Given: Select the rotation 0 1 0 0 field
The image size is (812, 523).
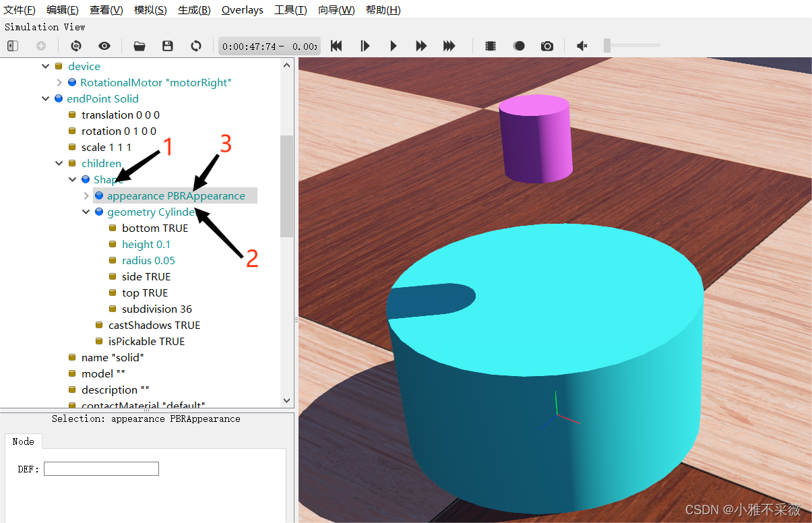Looking at the screenshot, I should click(x=119, y=131).
